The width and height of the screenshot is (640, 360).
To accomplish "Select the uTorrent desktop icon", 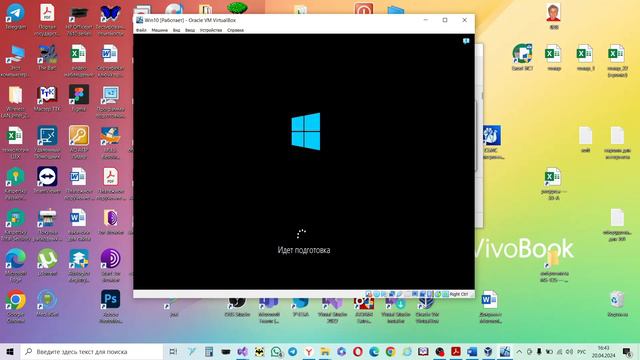I will (47, 262).
